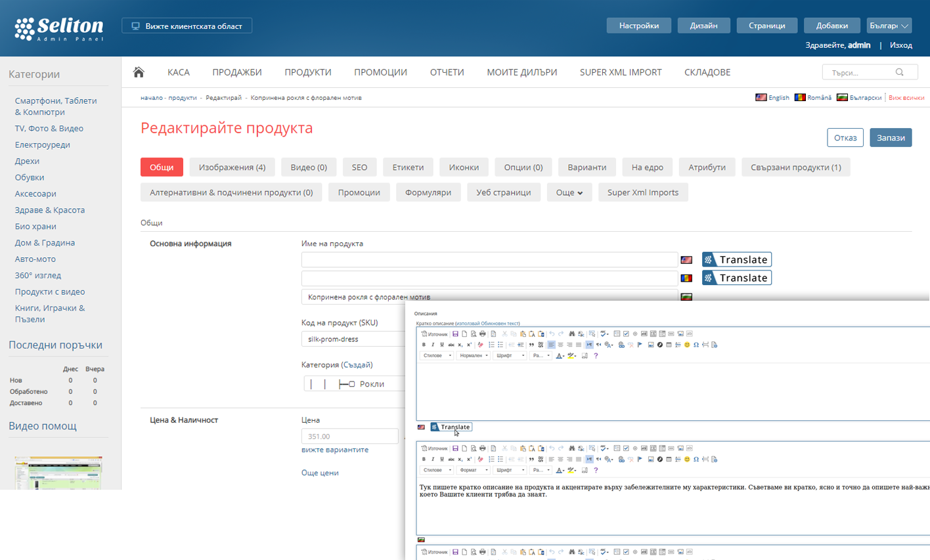Expand the Стилове dropdown in first editor
Image resolution: width=930 pixels, height=560 pixels.
437,356
